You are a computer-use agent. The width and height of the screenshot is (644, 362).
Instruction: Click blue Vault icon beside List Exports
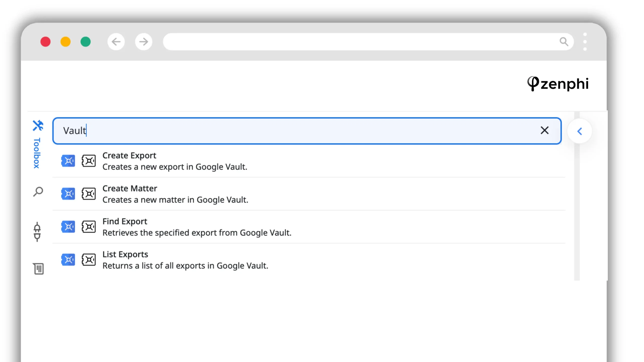[x=68, y=260]
